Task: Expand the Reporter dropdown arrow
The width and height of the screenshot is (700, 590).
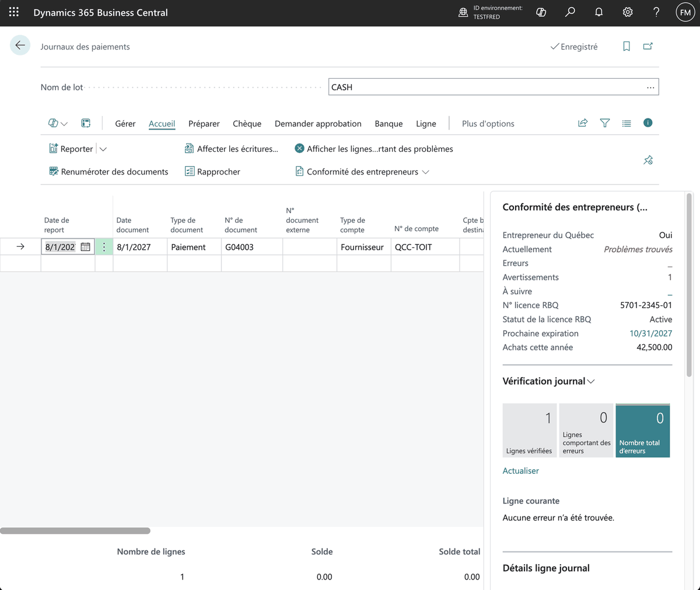Action: tap(103, 149)
